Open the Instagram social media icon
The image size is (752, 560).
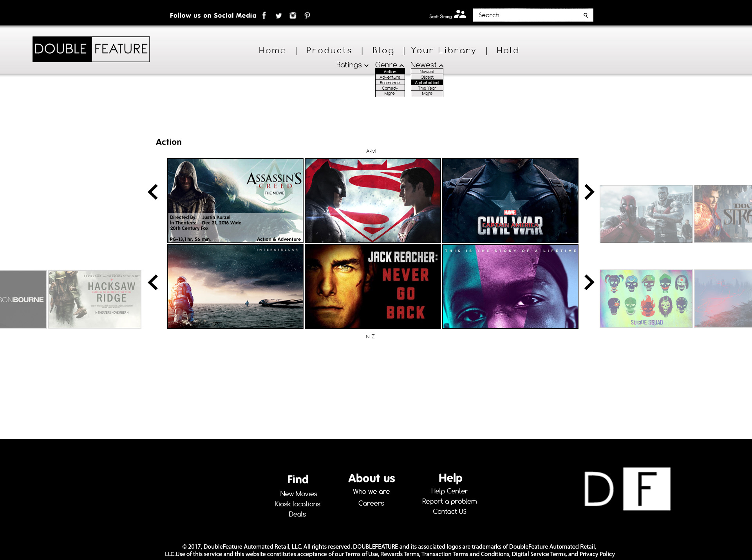coord(293,15)
